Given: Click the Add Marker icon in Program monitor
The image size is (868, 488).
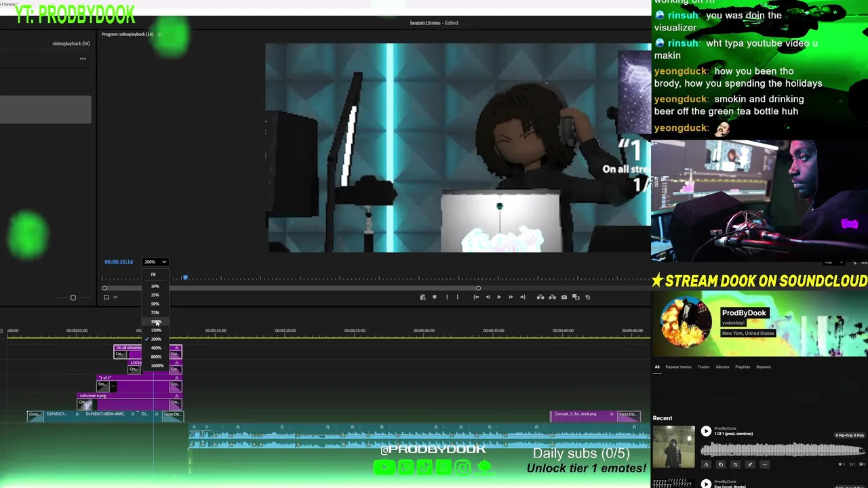Looking at the screenshot, I should [x=422, y=297].
